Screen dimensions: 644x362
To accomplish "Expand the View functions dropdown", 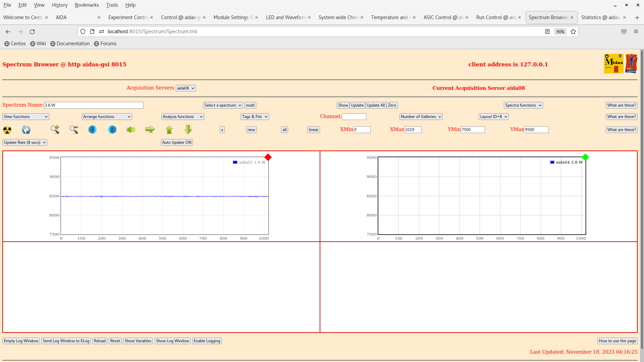I will [x=26, y=117].
